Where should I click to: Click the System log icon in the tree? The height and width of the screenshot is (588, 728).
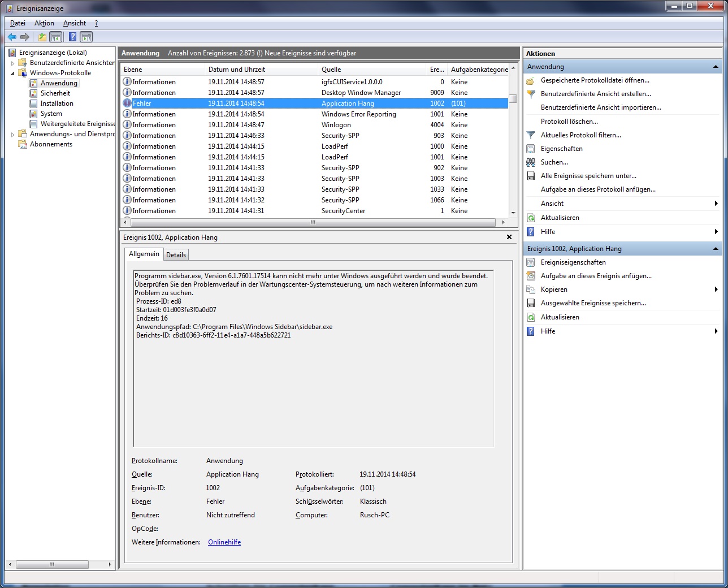[33, 114]
